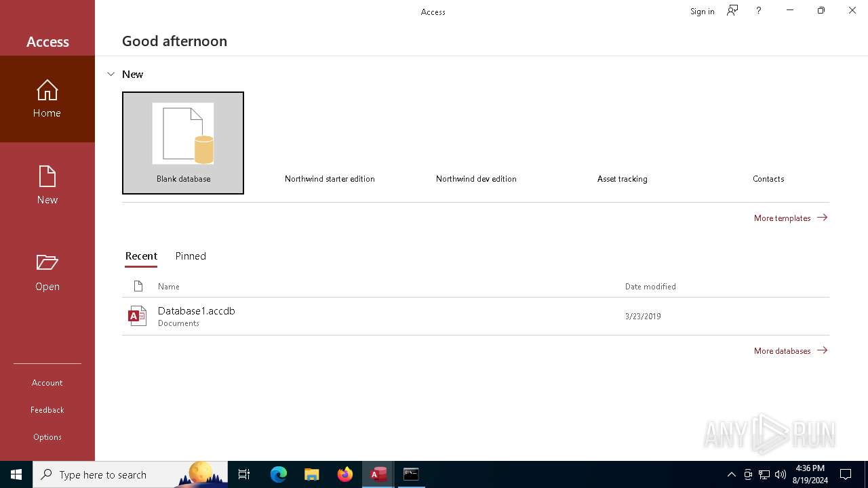The height and width of the screenshot is (488, 868).
Task: Choose the Contacts template
Action: click(768, 143)
